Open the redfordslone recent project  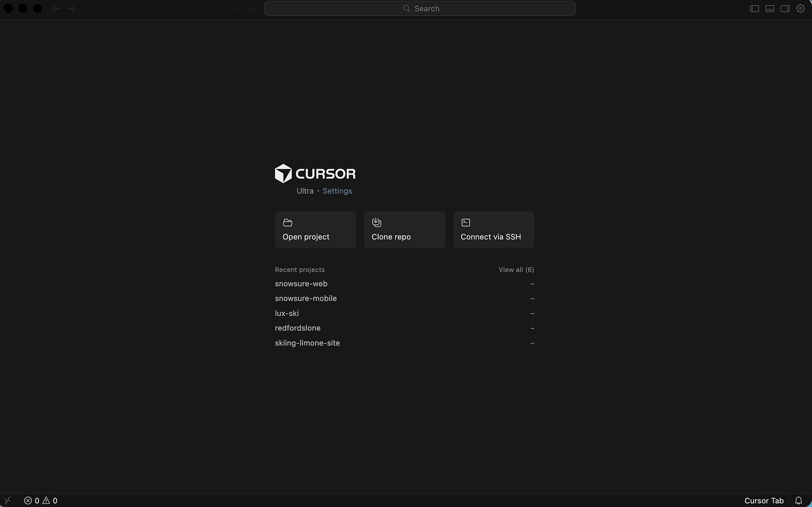point(404,328)
